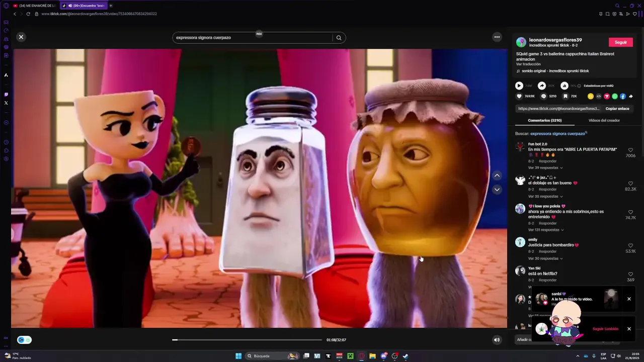
Task: Open Discord from the taskbar
Action: point(383,356)
